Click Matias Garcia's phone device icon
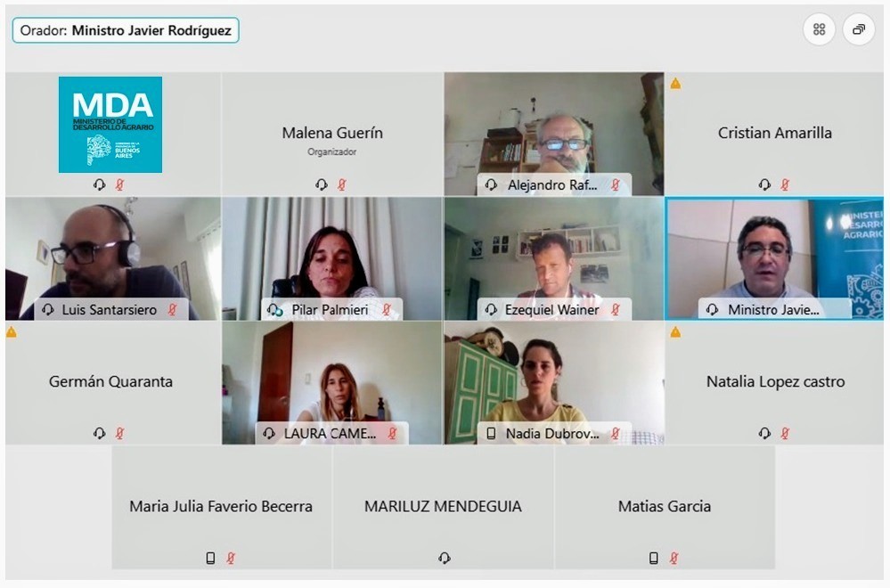The width and height of the screenshot is (890, 588). pyautogui.click(x=654, y=558)
